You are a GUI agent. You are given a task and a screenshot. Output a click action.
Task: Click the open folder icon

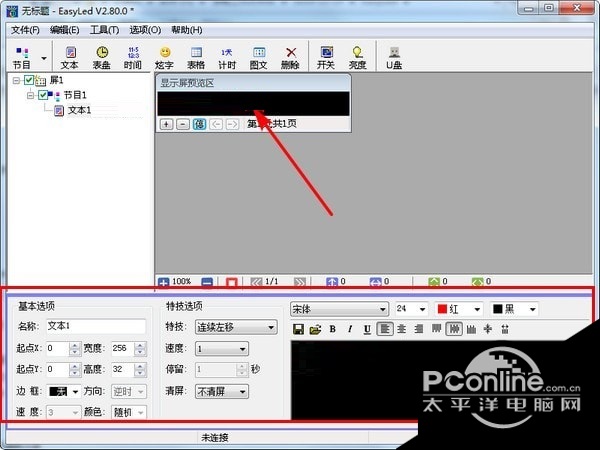coord(316,329)
